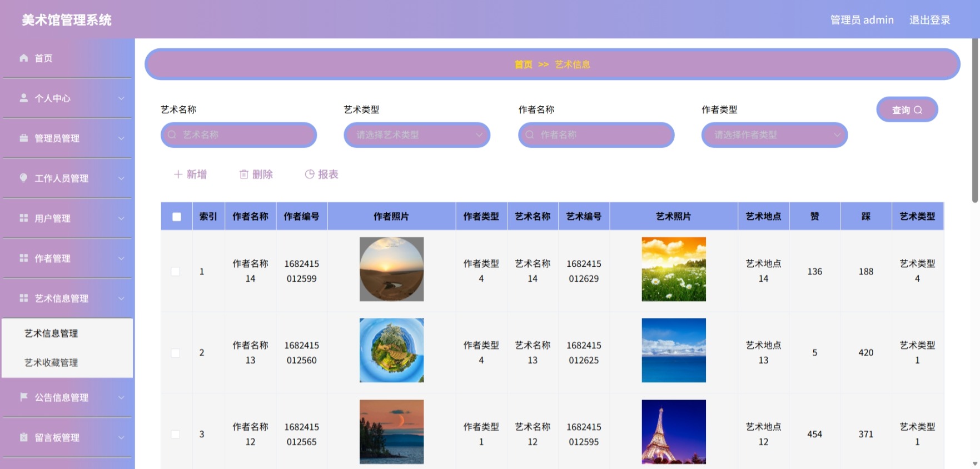Click 删除 to delete records
The width and height of the screenshot is (980, 469).
(x=256, y=174)
